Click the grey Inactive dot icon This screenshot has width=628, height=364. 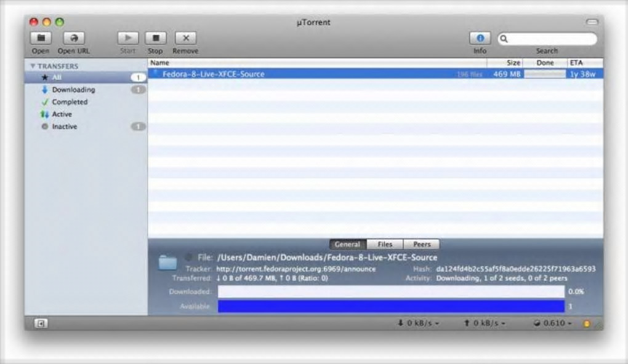[44, 127]
